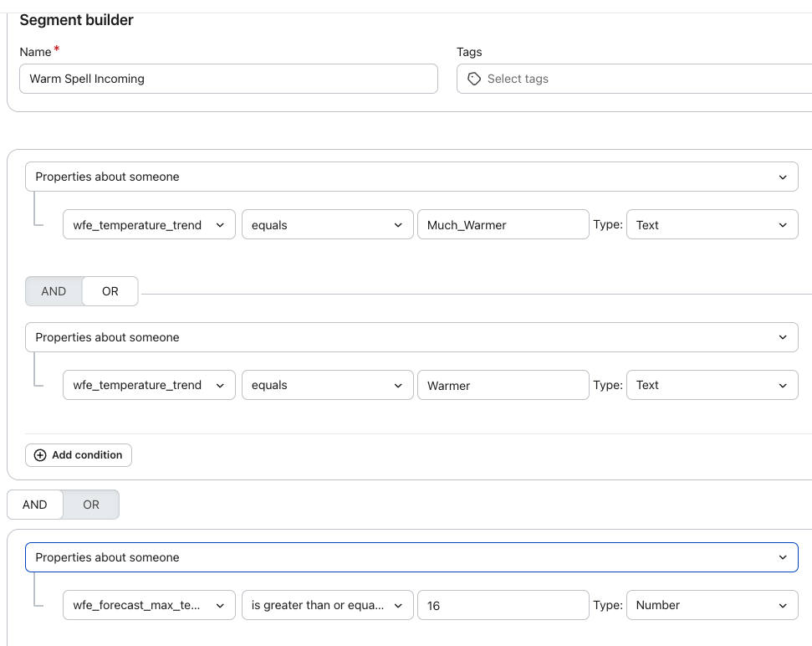Image resolution: width=812 pixels, height=646 pixels.
Task: Change equals operator in the Warmer row
Action: 327,385
